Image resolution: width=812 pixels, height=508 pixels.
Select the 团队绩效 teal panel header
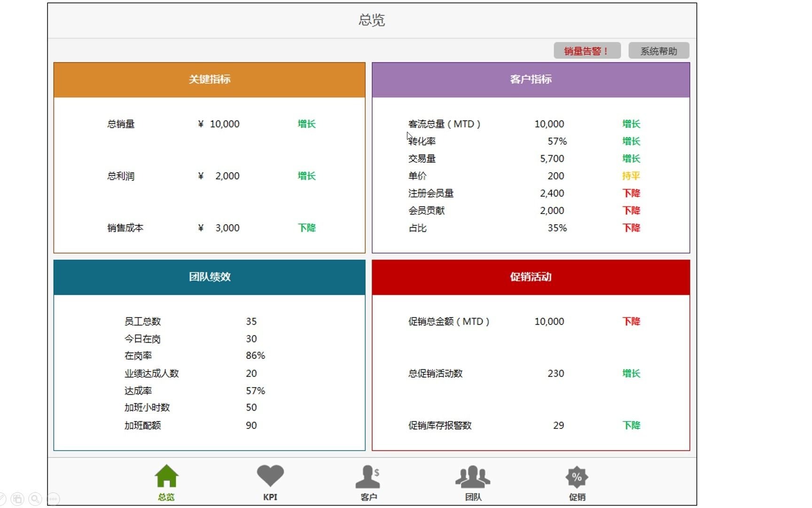tap(210, 278)
